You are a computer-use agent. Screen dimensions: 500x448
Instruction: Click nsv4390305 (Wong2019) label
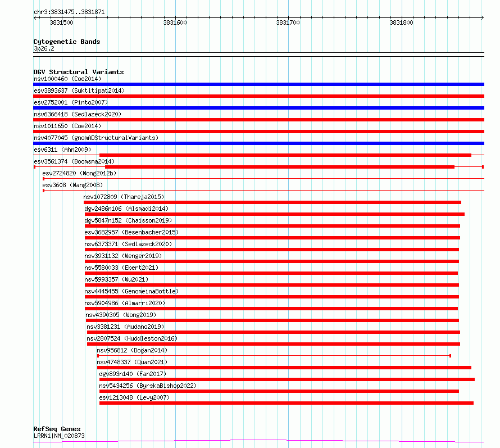coord(121,315)
